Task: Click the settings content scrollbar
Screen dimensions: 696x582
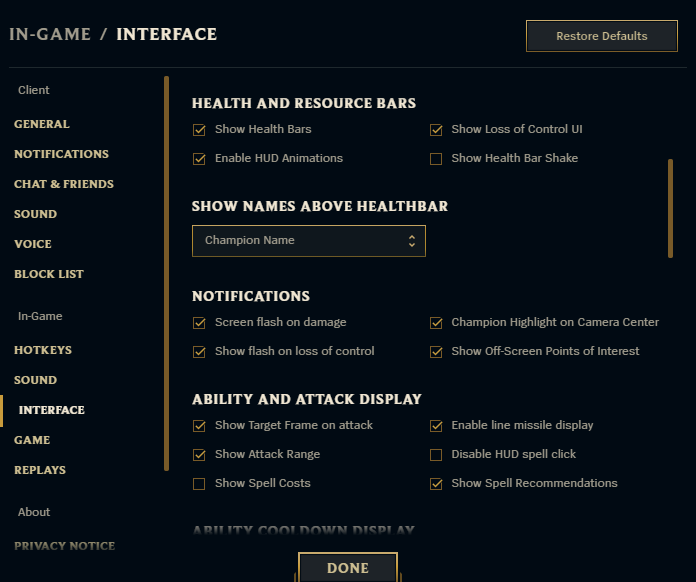Action: point(670,208)
